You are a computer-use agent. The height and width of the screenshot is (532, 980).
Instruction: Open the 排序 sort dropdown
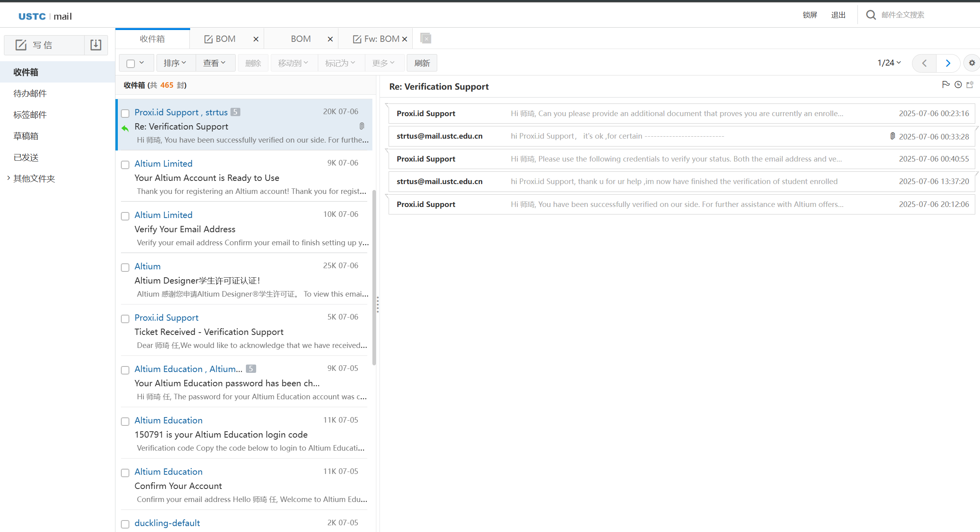[175, 63]
